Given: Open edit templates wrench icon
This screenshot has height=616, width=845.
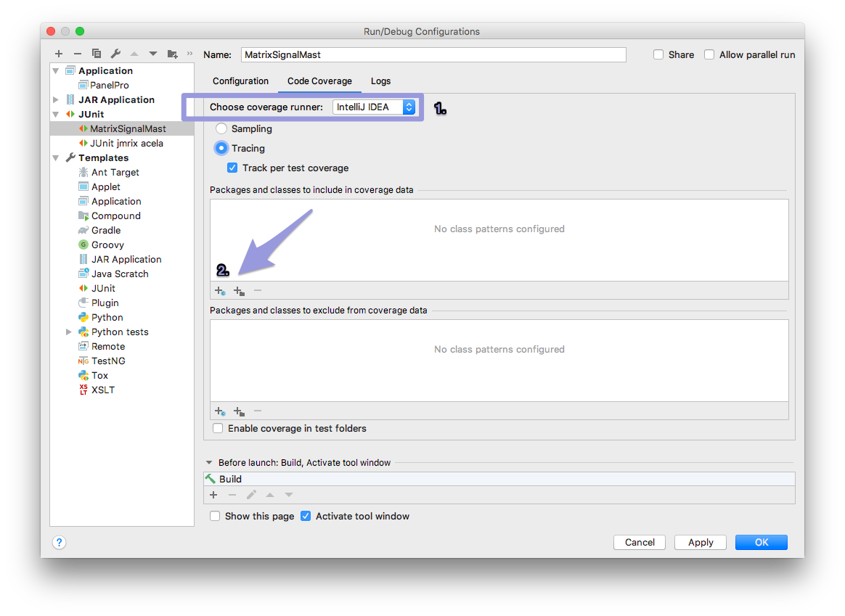Looking at the screenshot, I should [115, 54].
